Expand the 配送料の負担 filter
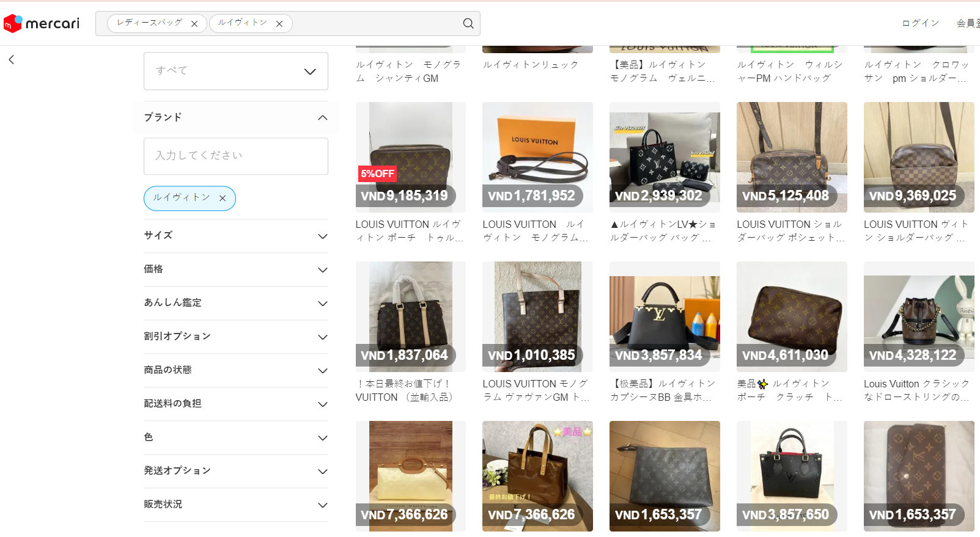This screenshot has width=980, height=537. click(236, 404)
